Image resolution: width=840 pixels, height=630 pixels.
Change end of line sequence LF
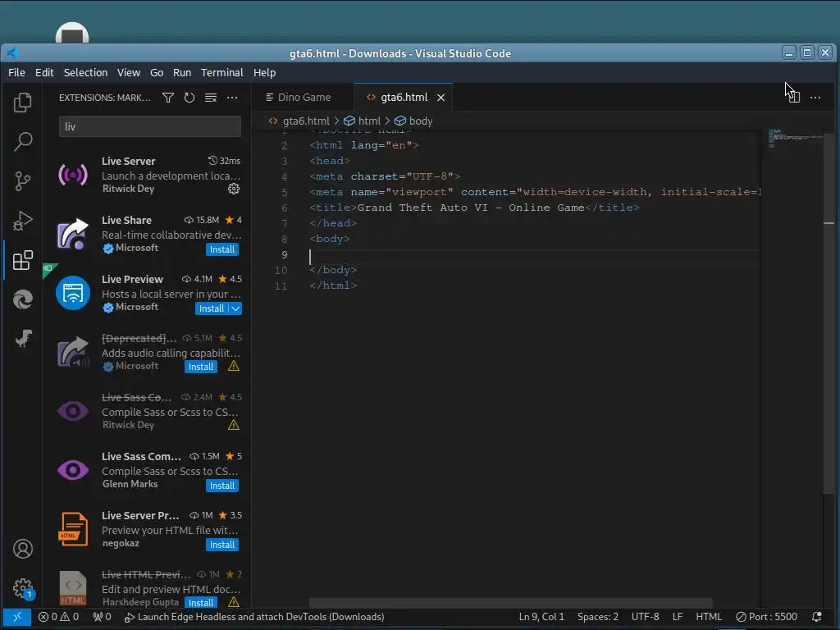[677, 617]
